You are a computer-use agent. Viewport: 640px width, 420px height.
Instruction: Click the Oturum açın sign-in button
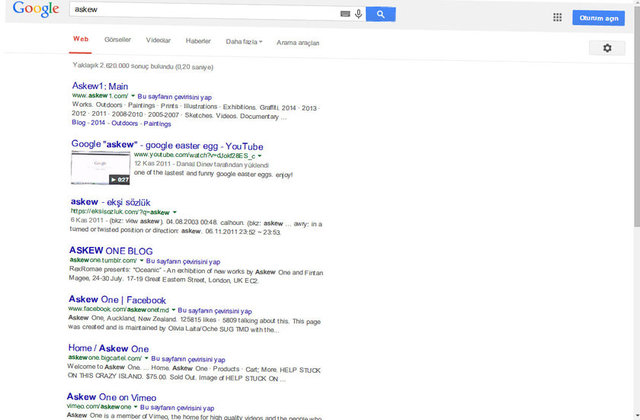[598, 18]
